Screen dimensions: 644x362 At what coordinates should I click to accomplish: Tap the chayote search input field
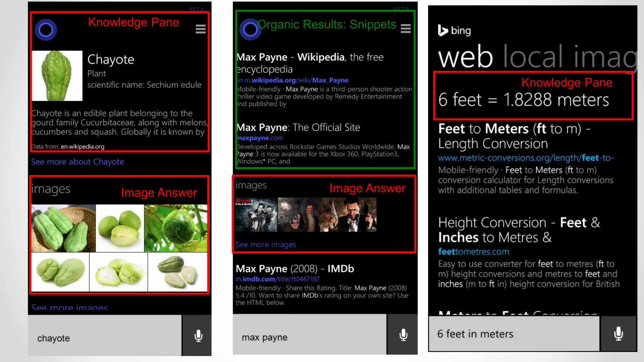[x=105, y=336]
